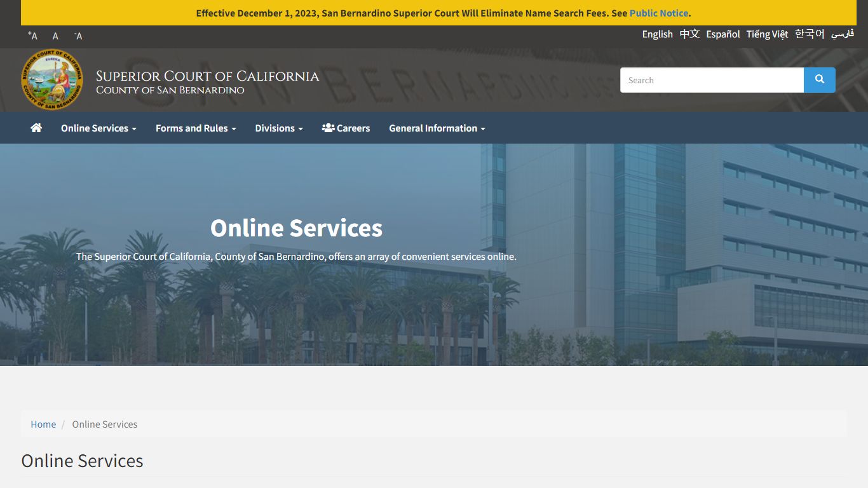Reset font size with middle A
This screenshot has width=868, height=488.
click(x=55, y=36)
